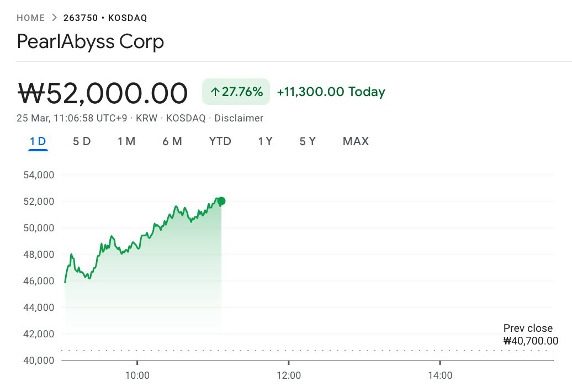Select the MAX range tab

356,141
